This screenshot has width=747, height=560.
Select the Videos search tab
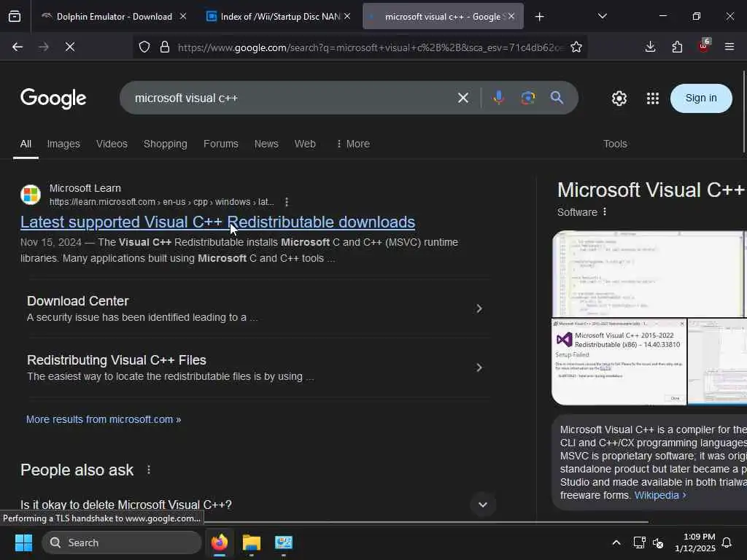coord(112,144)
